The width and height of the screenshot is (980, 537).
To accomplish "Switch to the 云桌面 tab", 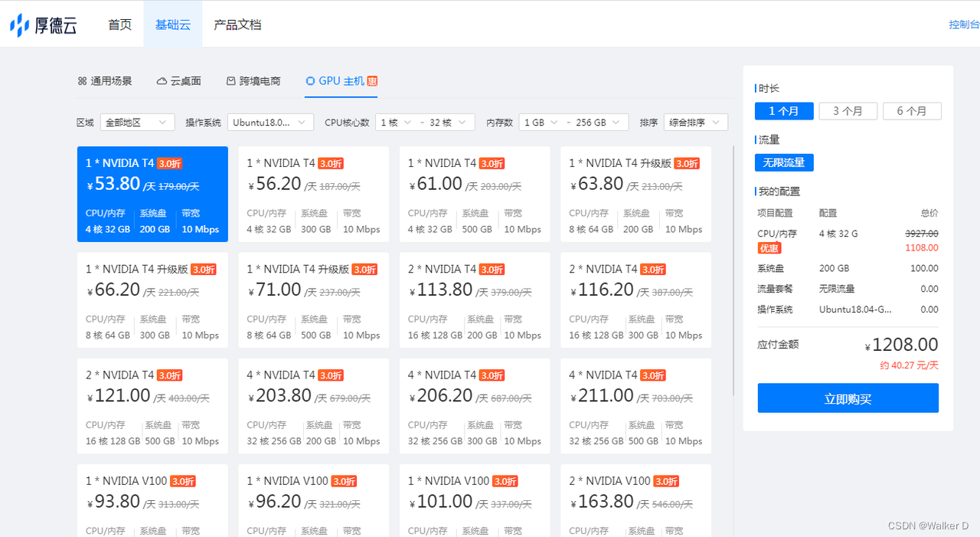I will (179, 81).
